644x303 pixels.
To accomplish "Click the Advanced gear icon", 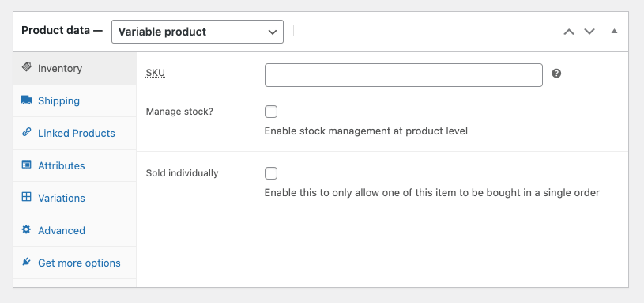I will pos(26,229).
